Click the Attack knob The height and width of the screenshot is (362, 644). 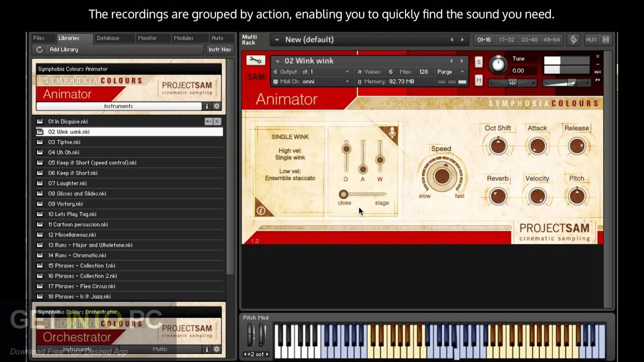(x=537, y=146)
